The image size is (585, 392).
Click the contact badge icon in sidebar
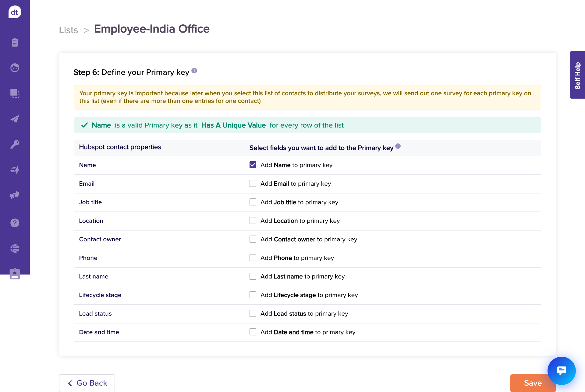pyautogui.click(x=15, y=274)
